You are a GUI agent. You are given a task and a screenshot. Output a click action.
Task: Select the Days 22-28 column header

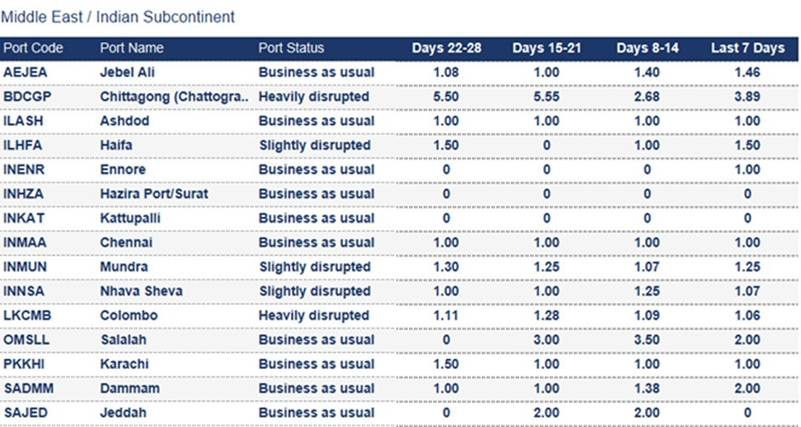click(444, 48)
